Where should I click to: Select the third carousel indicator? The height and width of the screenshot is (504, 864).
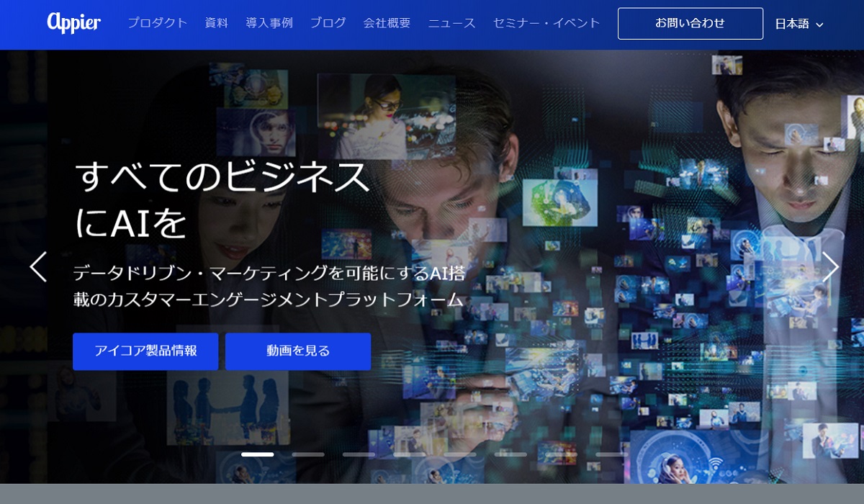coord(359,454)
